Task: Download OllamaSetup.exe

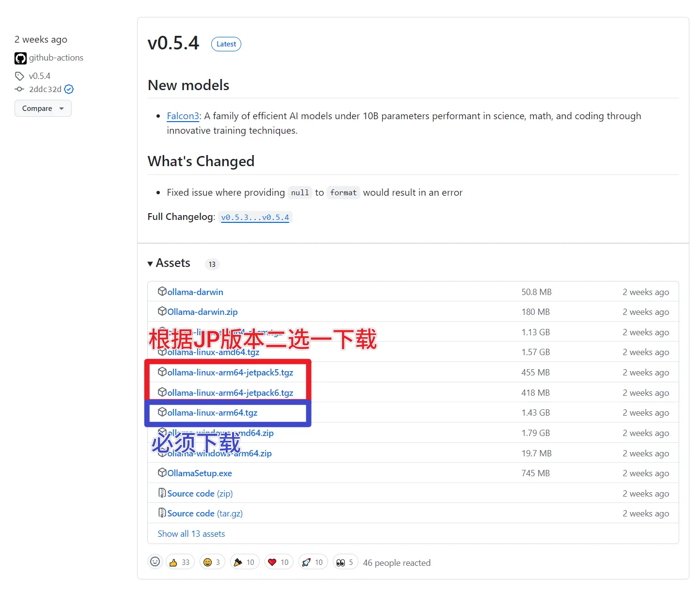Action: coord(200,473)
